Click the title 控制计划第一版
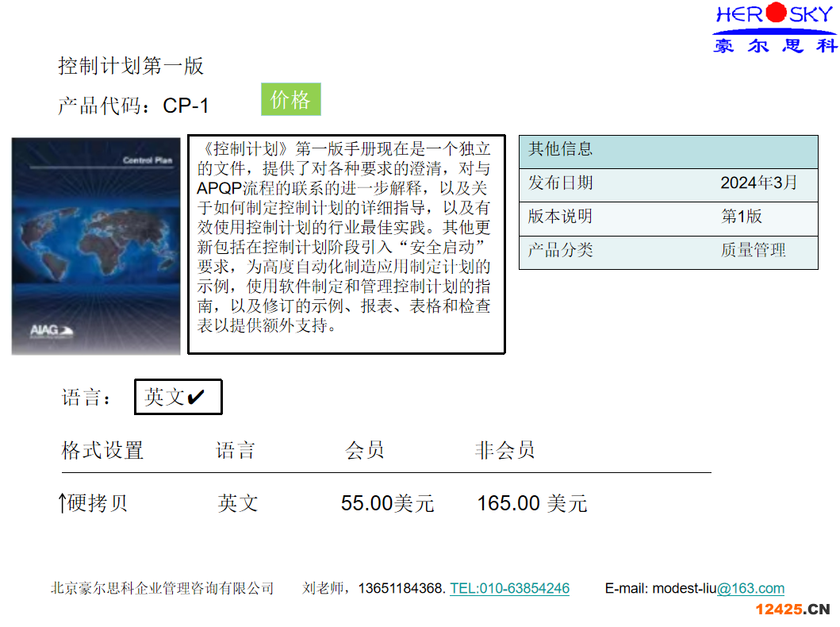The image size is (840, 627). coord(131,66)
